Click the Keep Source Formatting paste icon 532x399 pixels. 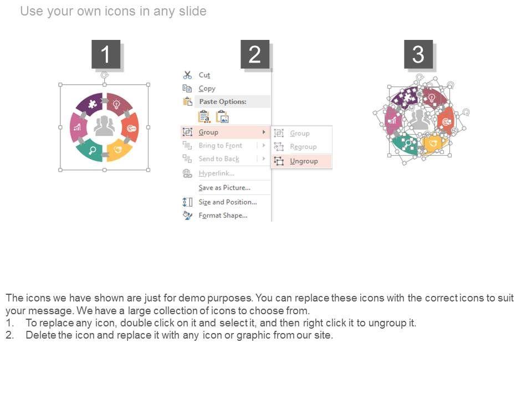coord(204,116)
